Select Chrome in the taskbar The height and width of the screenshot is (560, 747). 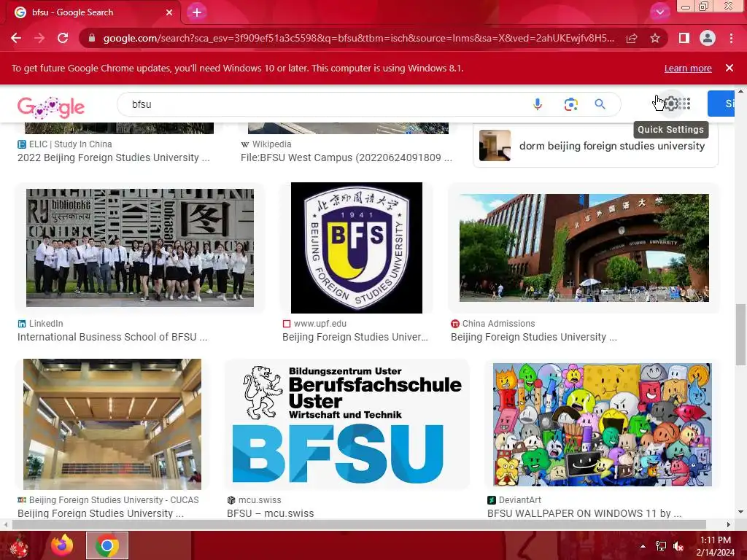pyautogui.click(x=107, y=545)
